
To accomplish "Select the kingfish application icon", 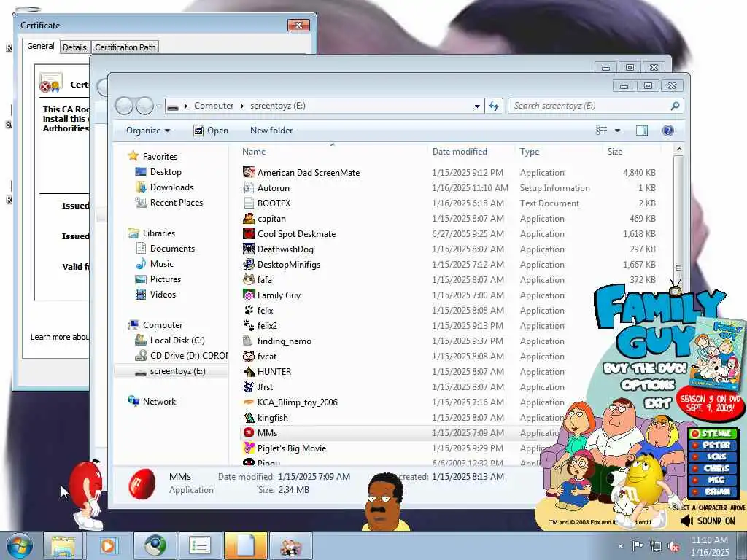I will pyautogui.click(x=248, y=418).
